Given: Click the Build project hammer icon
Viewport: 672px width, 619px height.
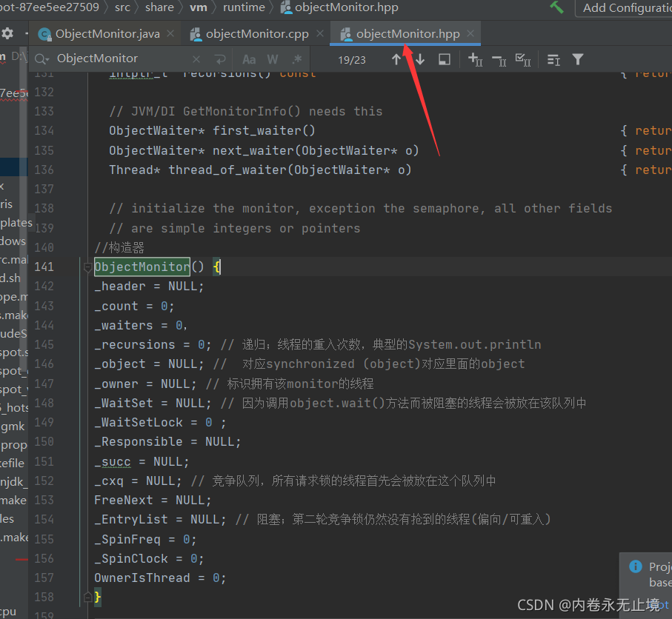Looking at the screenshot, I should pyautogui.click(x=556, y=7).
